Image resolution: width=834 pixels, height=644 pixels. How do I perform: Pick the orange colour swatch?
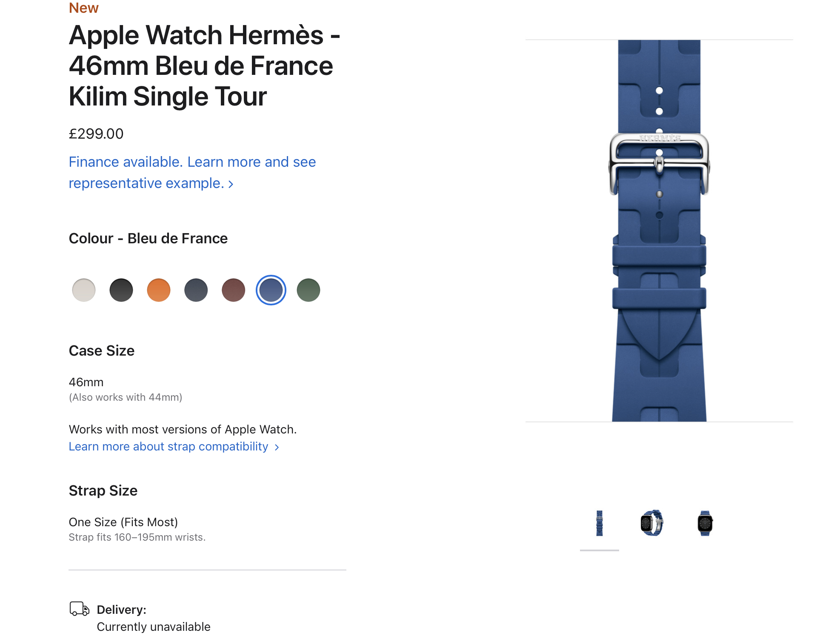(159, 290)
